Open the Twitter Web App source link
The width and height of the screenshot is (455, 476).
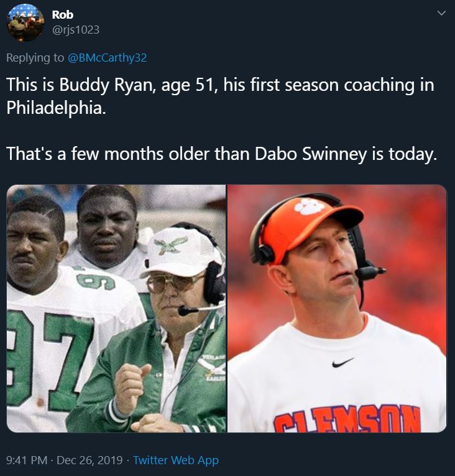point(176,460)
